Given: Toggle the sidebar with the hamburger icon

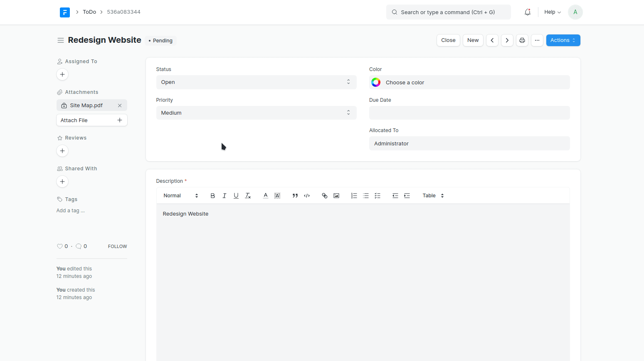Looking at the screenshot, I should 61,40.
